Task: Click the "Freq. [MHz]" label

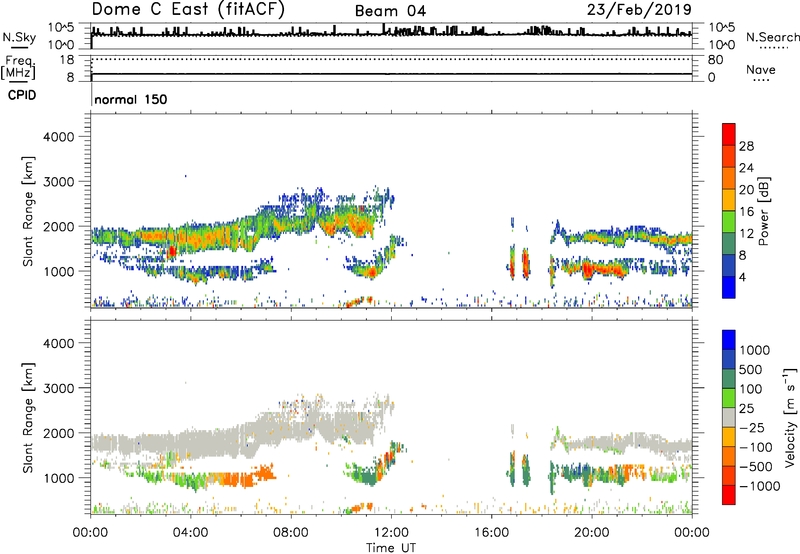Action: pos(18,67)
